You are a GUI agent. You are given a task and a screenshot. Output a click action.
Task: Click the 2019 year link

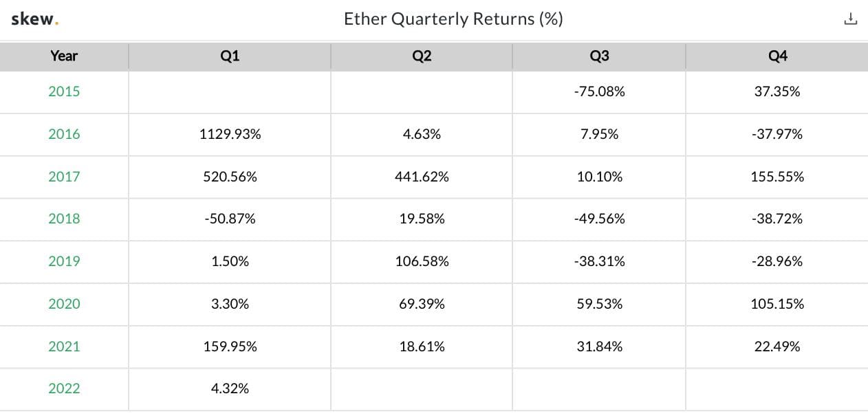point(64,261)
